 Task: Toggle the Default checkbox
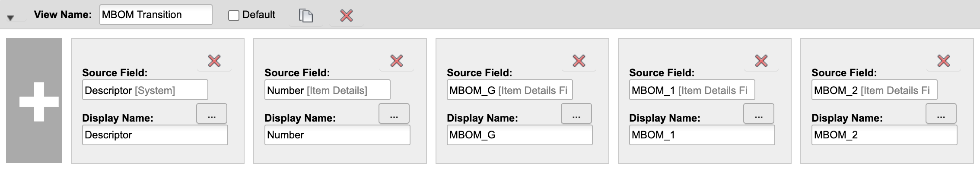234,16
